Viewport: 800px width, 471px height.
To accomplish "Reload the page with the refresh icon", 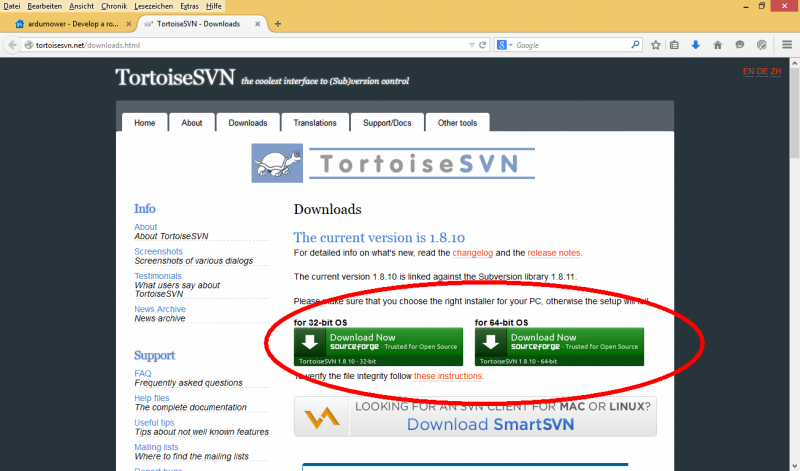I will [482, 45].
